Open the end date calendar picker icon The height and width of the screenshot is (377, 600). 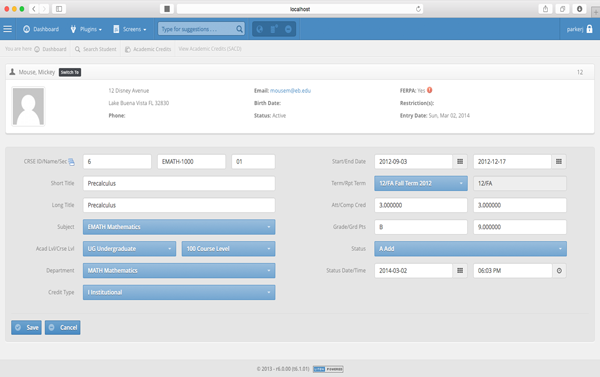559,162
